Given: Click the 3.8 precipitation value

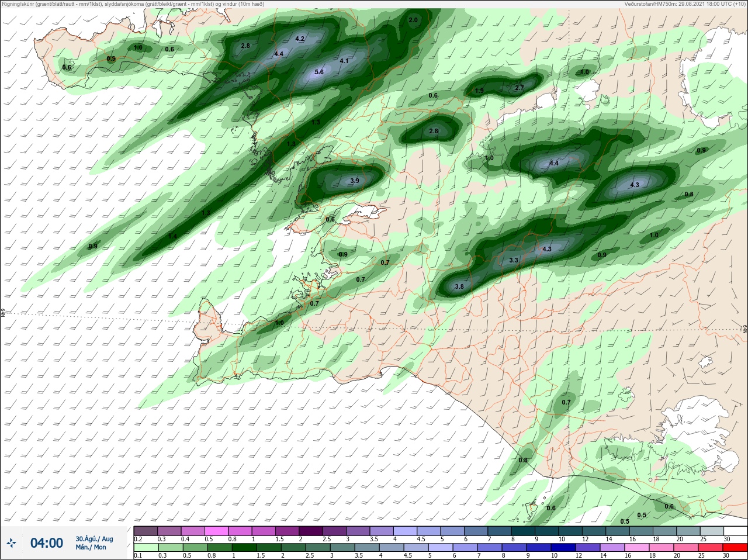Looking at the screenshot, I should [x=459, y=286].
